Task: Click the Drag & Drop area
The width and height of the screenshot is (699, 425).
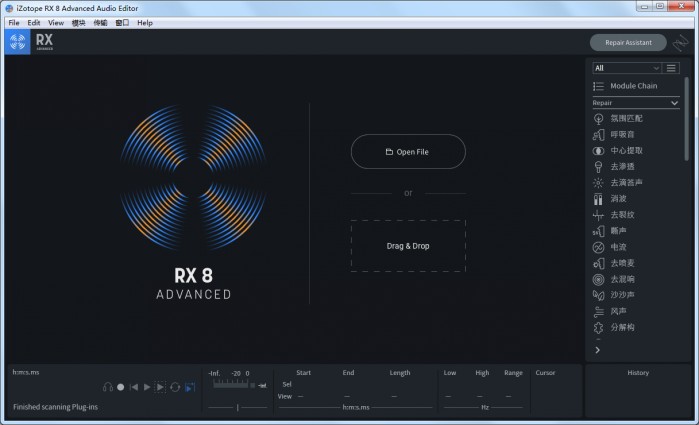Action: [x=408, y=246]
